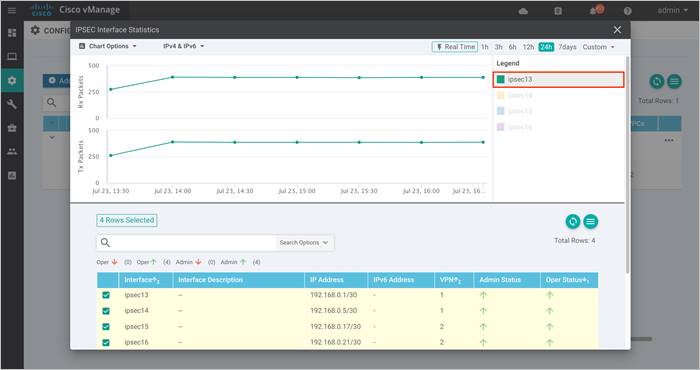Open the Tools wrench sidebar icon
The image size is (700, 370).
(x=12, y=104)
